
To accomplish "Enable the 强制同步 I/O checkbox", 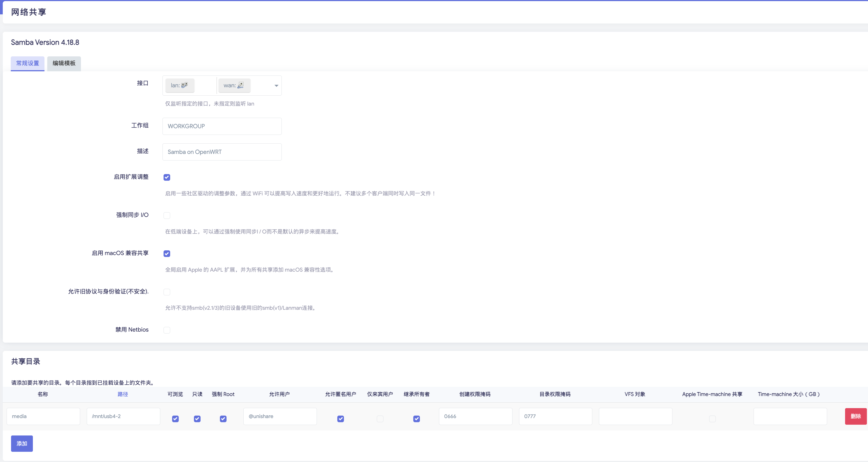I will click(167, 215).
